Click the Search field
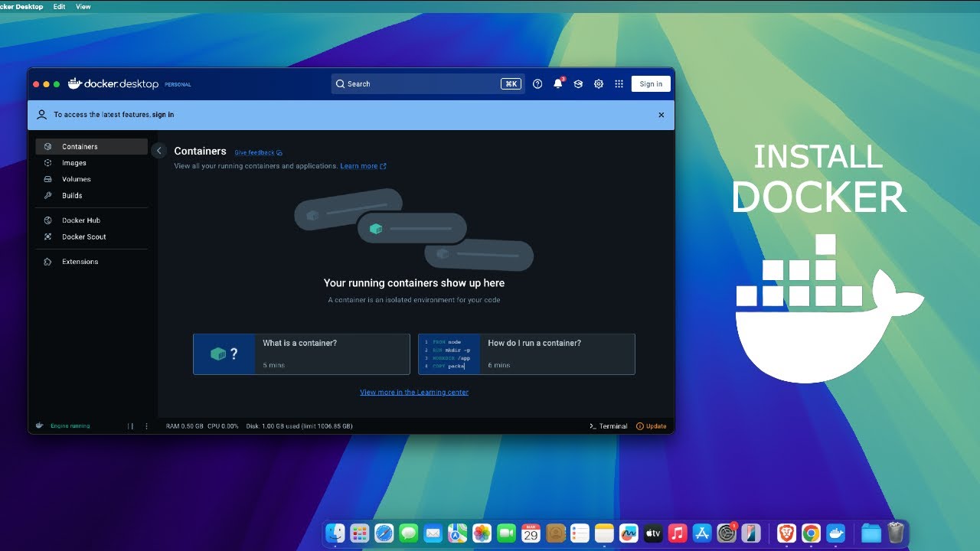 point(428,84)
